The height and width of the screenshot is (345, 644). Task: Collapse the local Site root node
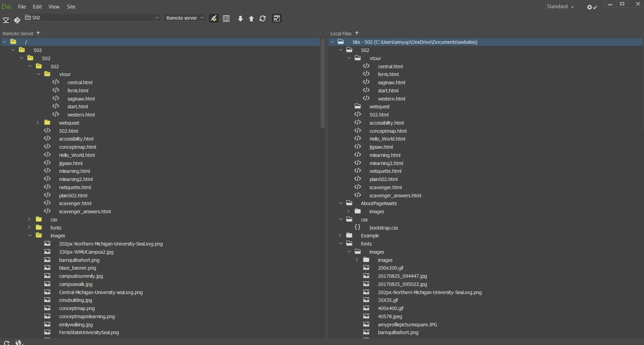[x=332, y=42]
